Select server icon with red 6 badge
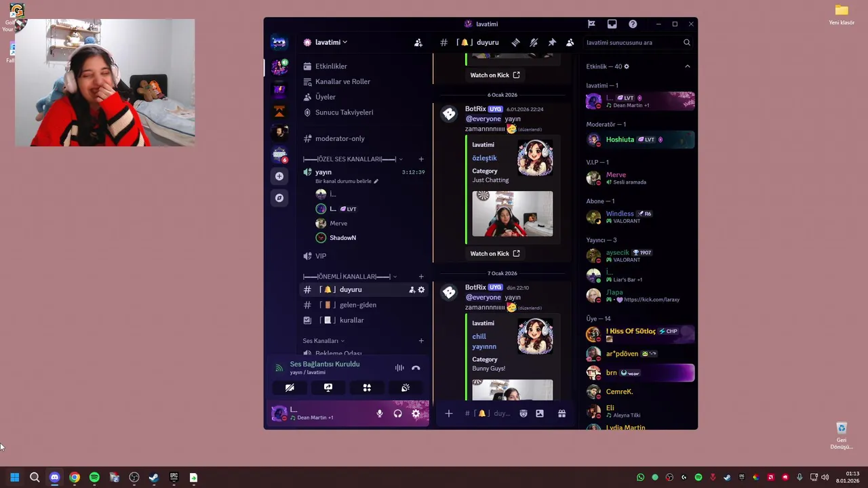Image resolution: width=868 pixels, height=488 pixels. tap(279, 155)
